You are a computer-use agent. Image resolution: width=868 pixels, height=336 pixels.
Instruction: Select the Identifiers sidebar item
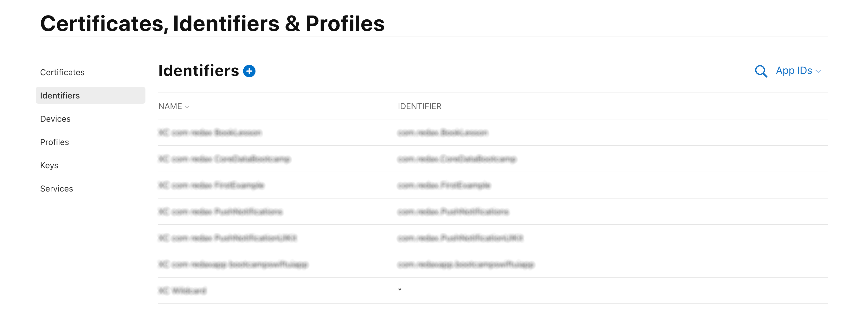[90, 95]
